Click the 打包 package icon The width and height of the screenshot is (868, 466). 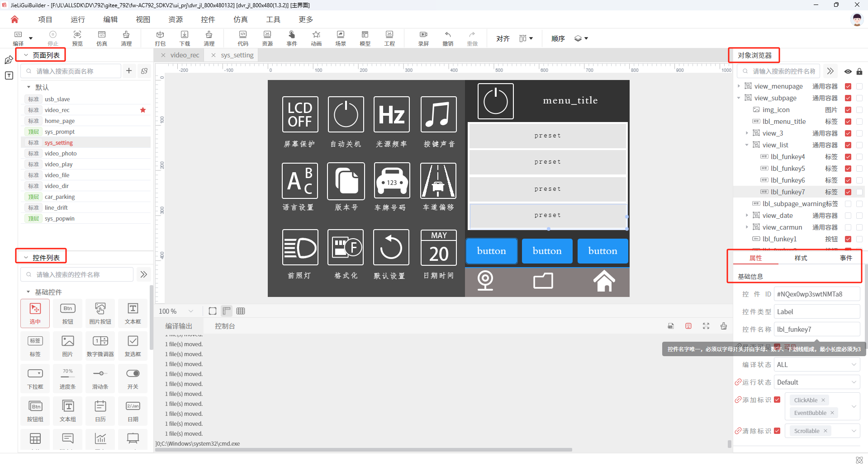(x=160, y=38)
